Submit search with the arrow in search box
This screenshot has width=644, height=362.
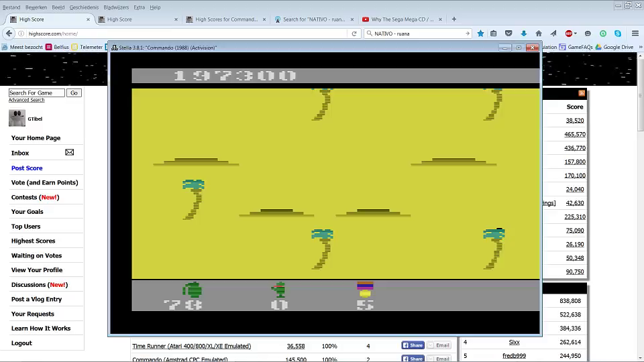pyautogui.click(x=467, y=34)
